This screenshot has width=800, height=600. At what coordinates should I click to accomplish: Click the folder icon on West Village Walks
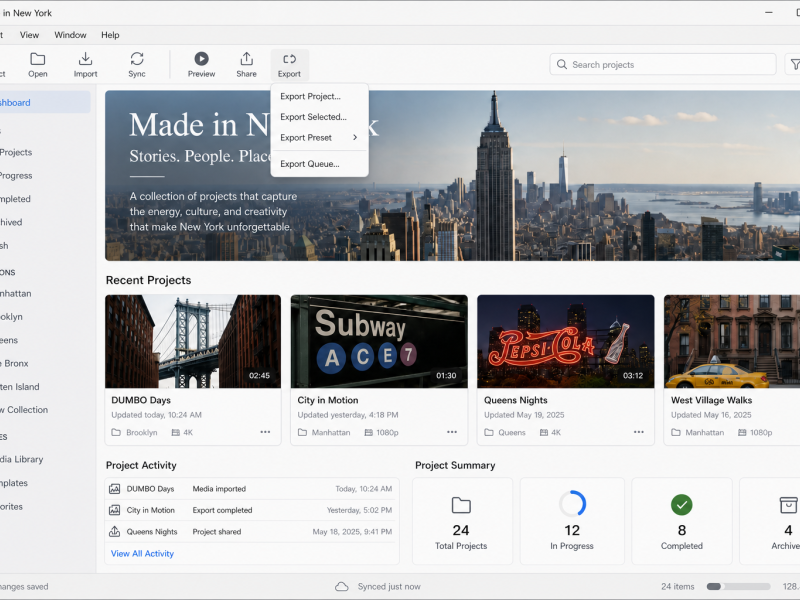pyautogui.click(x=676, y=432)
